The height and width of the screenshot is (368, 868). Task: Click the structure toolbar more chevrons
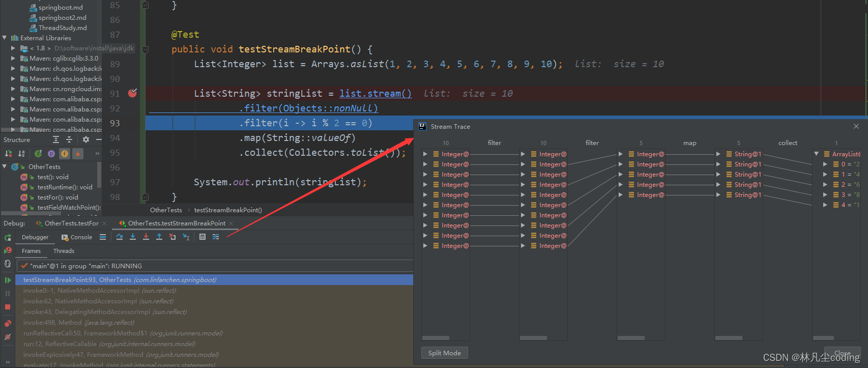point(97,153)
